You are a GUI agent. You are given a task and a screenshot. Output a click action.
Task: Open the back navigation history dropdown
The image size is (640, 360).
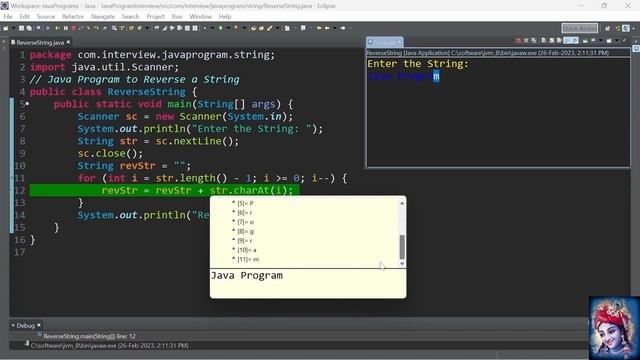[x=335, y=28]
